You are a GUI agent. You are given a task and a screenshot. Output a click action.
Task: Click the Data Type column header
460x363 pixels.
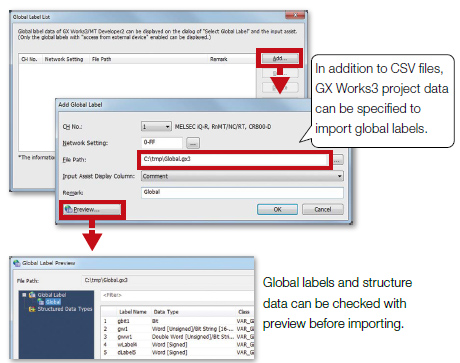[x=166, y=312]
